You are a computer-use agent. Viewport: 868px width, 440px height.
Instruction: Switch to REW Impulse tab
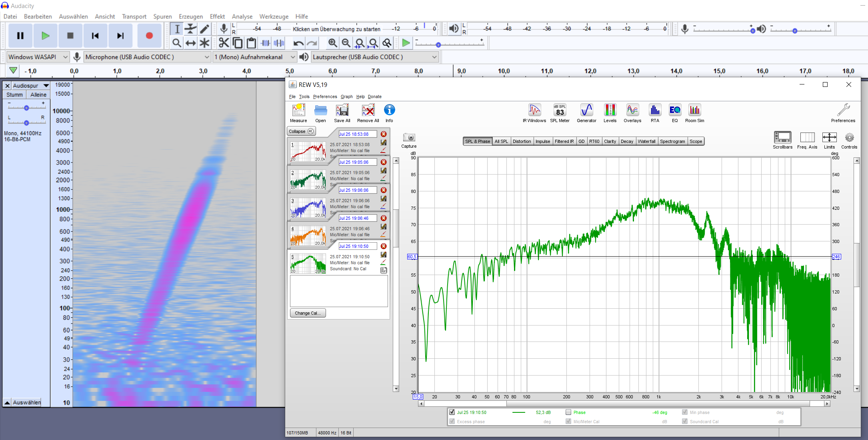coord(543,141)
